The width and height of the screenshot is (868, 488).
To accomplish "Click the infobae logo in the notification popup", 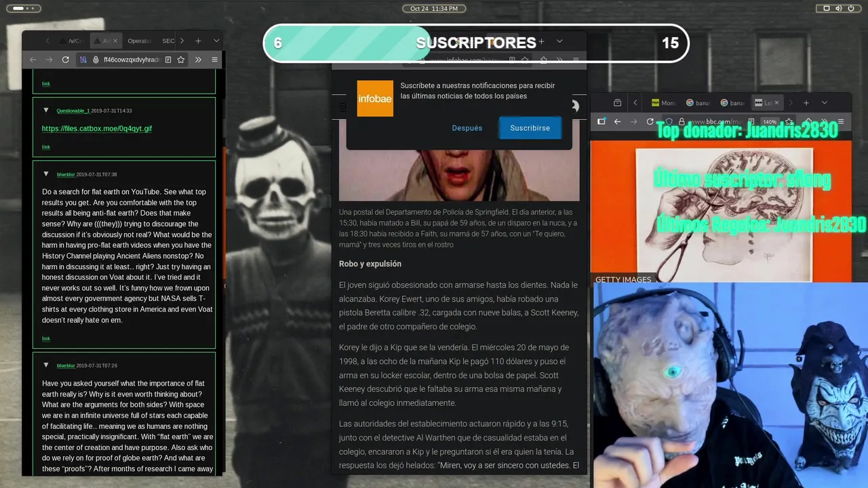I will pyautogui.click(x=375, y=98).
